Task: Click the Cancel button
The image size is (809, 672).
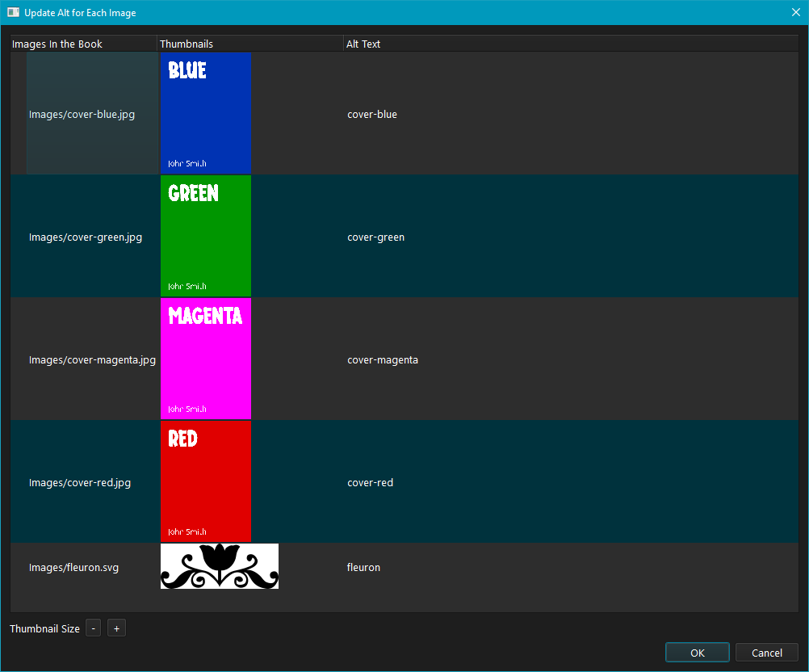Action: (x=767, y=653)
